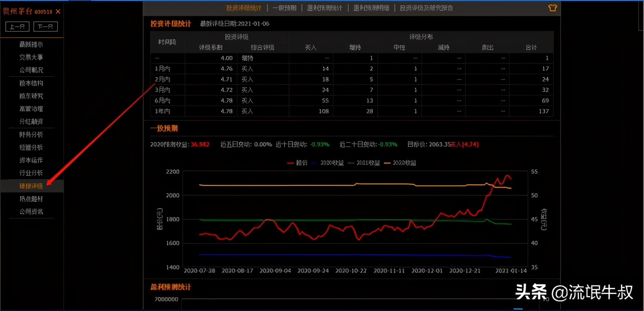Open the 盈利预测统计 tab
Image resolution: width=644 pixels, height=311 pixels.
pyautogui.click(x=325, y=8)
